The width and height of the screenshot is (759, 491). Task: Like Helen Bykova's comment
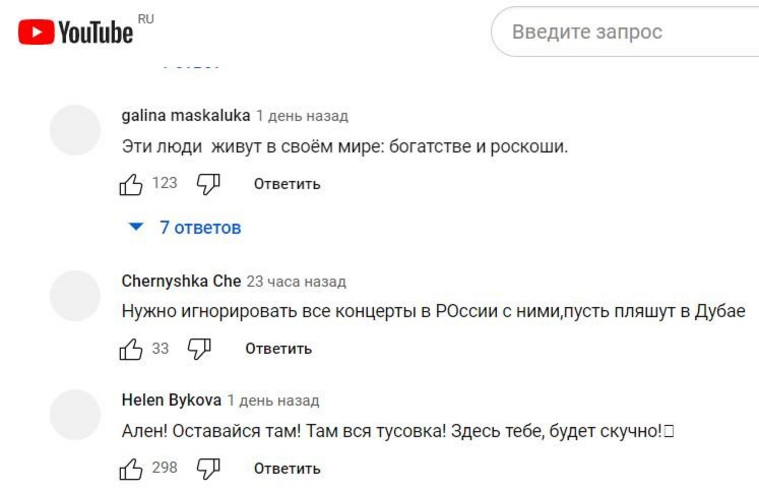tap(131, 468)
